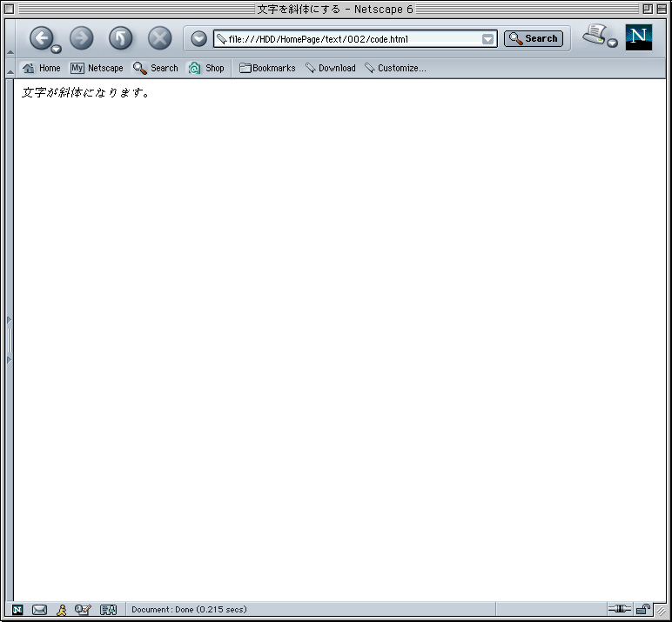Click the page tag icon inside the URL field
This screenshot has width=672, height=622.
point(221,39)
